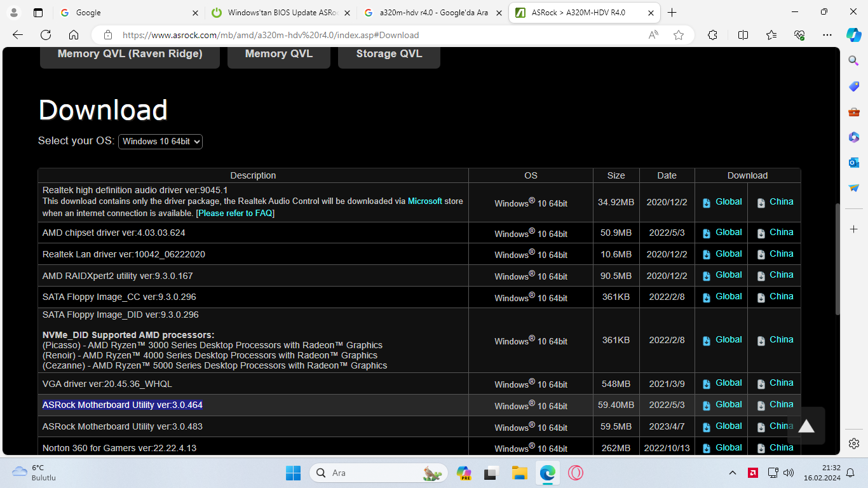868x488 pixels.
Task: Open Browser essentials heart icon
Action: (799, 35)
